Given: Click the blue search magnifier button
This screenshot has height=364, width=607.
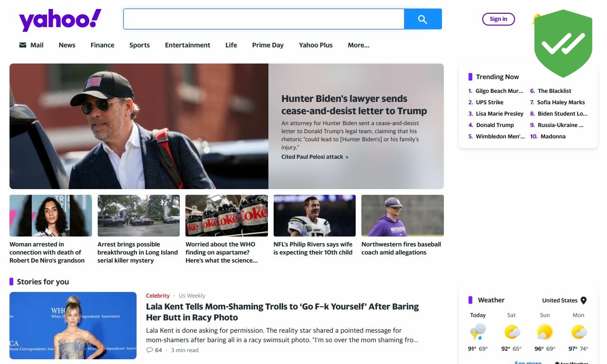Looking at the screenshot, I should [x=423, y=19].
